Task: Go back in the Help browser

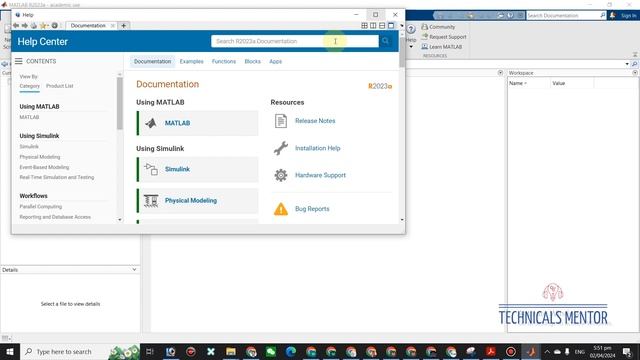Action: pyautogui.click(x=16, y=26)
